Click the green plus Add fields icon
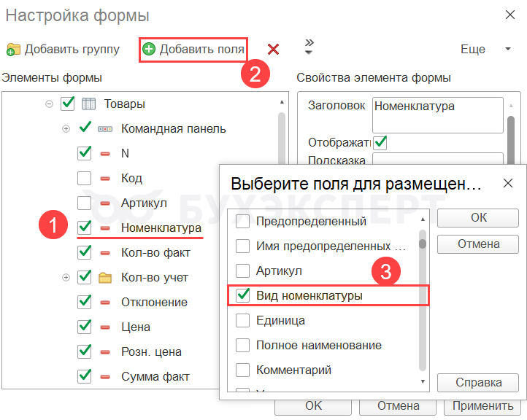 click(149, 49)
